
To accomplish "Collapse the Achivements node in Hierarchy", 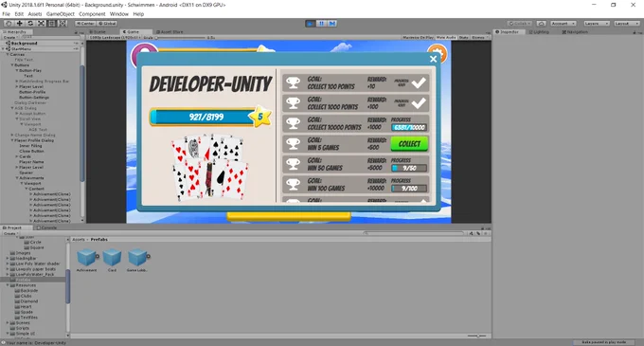I will pos(17,178).
